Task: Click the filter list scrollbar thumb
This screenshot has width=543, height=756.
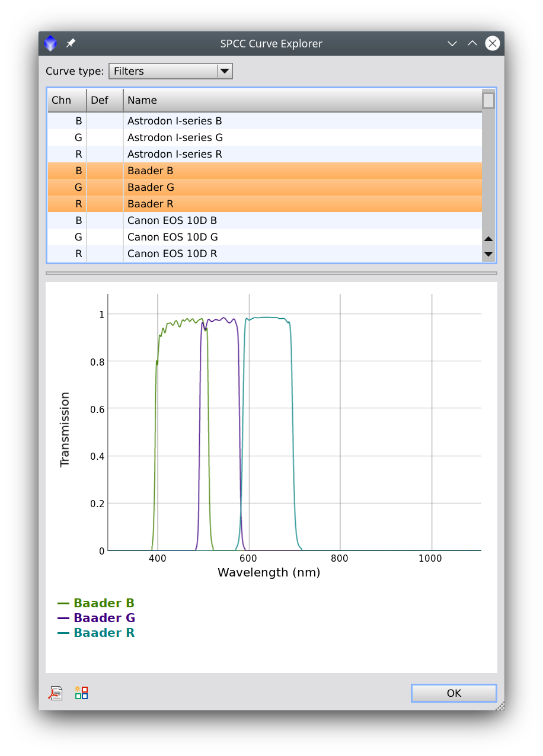Action: pyautogui.click(x=488, y=101)
